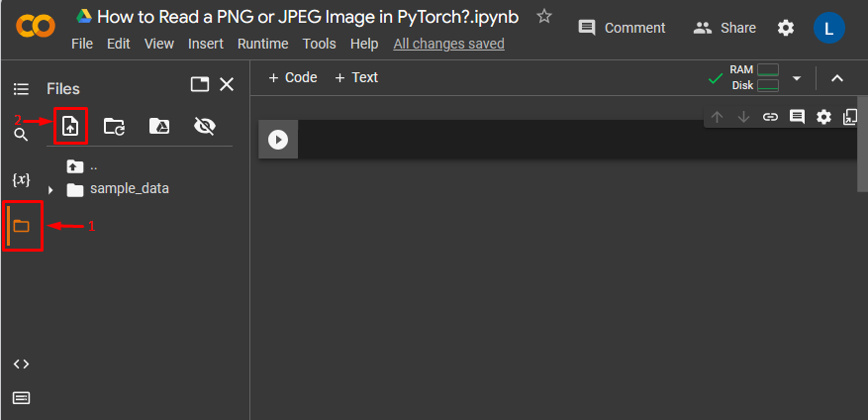
Task: Click the Share button
Action: [724, 28]
